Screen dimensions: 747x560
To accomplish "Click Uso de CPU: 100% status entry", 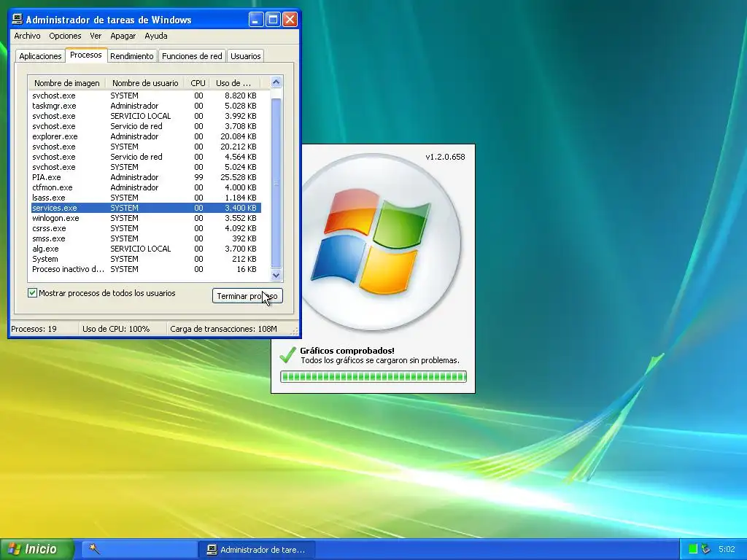I will (116, 329).
